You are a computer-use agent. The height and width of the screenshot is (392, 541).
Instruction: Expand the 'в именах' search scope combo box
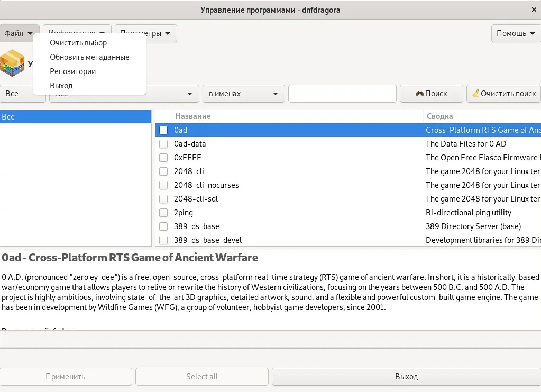tap(244, 94)
